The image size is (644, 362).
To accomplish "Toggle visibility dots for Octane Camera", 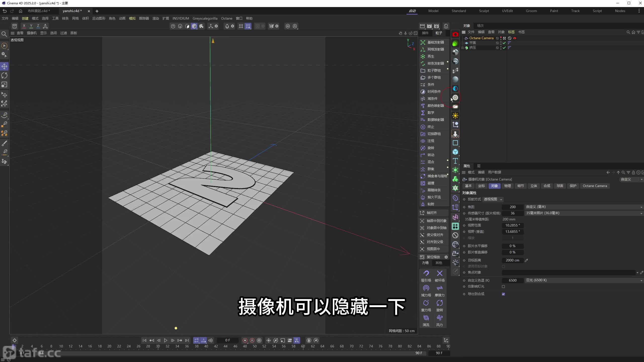I will 501,38.
